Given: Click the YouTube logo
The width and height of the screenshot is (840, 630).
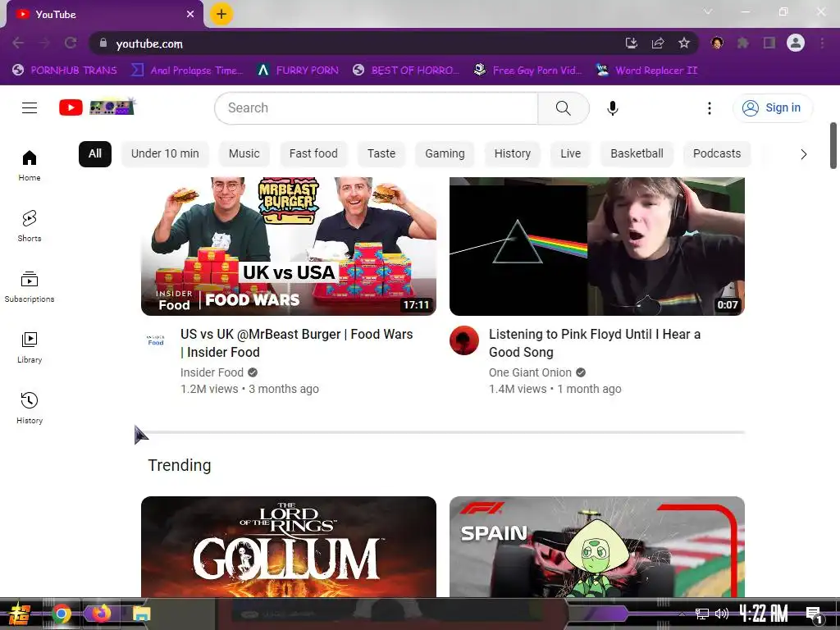Looking at the screenshot, I should pos(97,107).
